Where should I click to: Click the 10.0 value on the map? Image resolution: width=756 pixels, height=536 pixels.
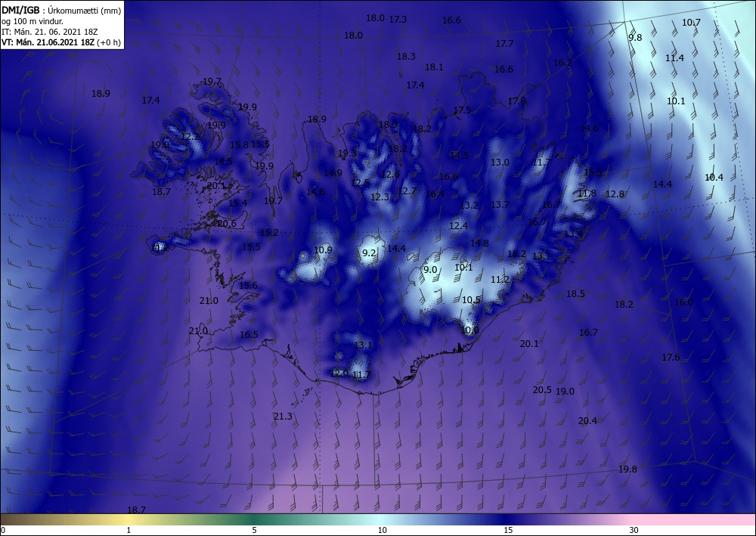(x=469, y=330)
